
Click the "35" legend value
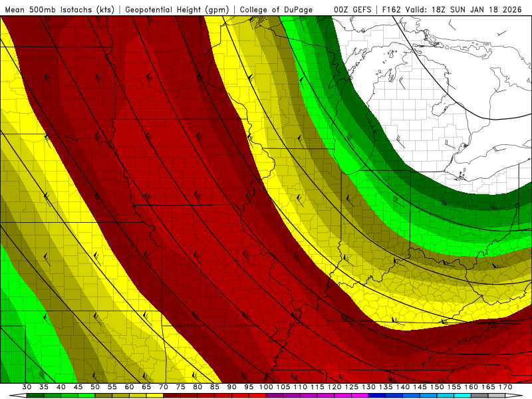click(x=44, y=387)
